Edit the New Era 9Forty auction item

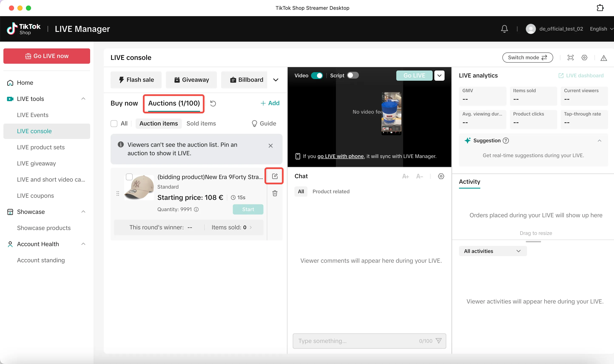point(275,176)
